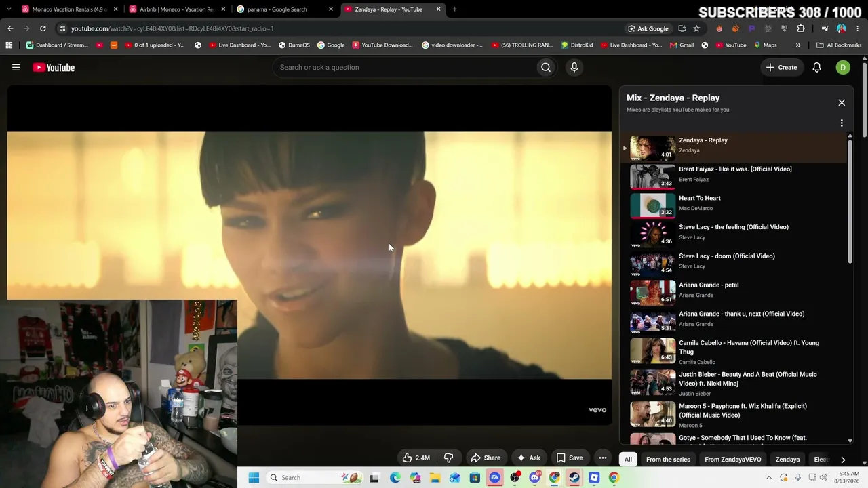Open the Gmail bookmark
This screenshot has width=868, height=488.
(682, 45)
